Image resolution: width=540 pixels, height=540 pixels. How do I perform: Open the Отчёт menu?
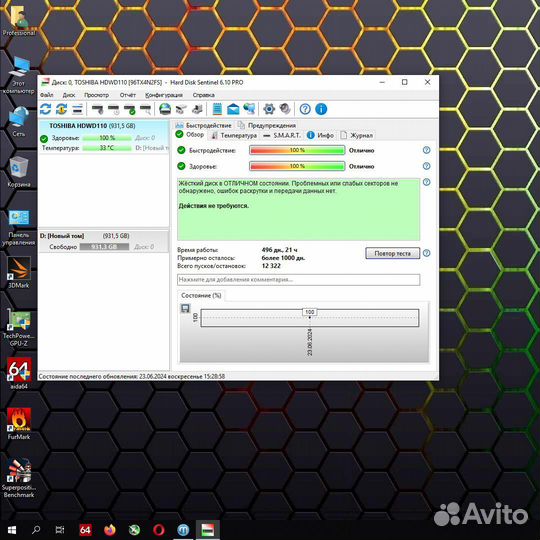point(128,95)
